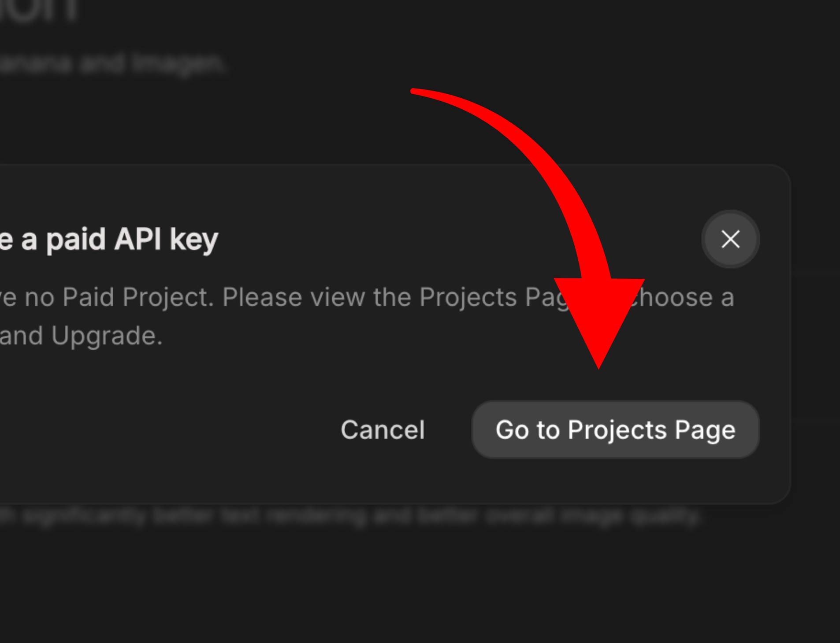This screenshot has height=643, width=840.
Task: Open the Projects Page via the highlighted button
Action: (616, 430)
